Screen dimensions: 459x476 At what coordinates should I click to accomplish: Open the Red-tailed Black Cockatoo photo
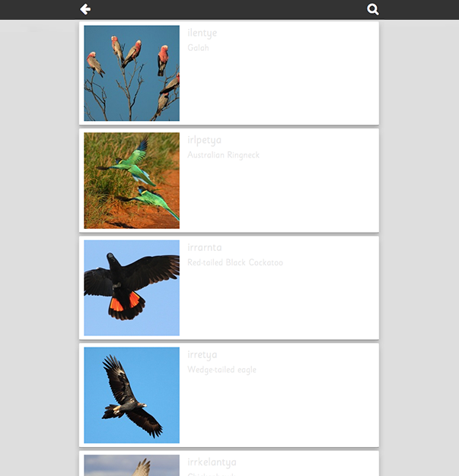132,287
